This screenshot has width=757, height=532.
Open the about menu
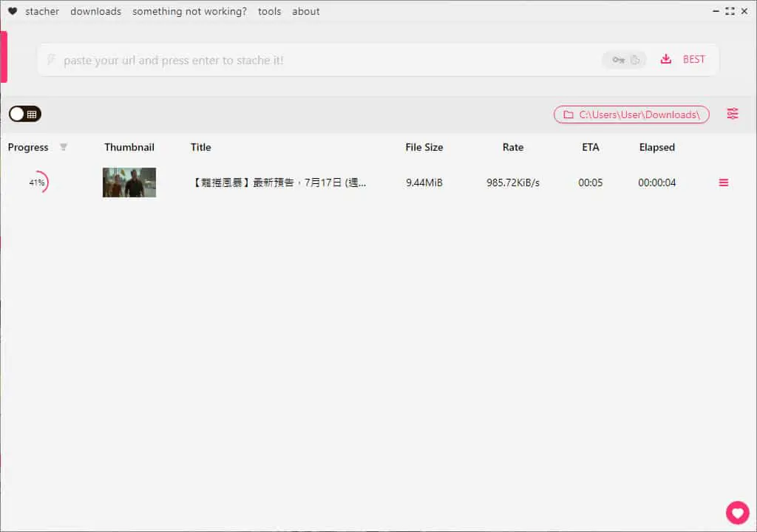tap(305, 11)
